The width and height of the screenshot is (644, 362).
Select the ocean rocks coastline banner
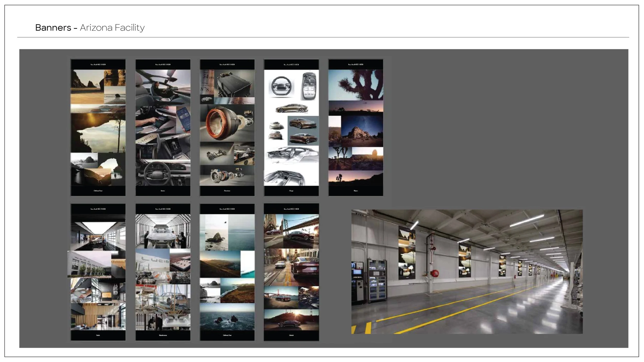227,272
